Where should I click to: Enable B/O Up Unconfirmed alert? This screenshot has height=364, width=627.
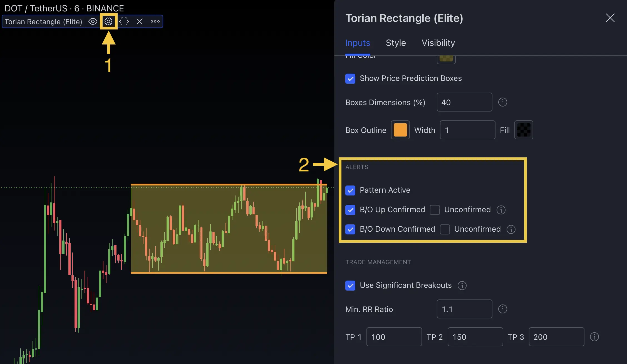coord(435,210)
